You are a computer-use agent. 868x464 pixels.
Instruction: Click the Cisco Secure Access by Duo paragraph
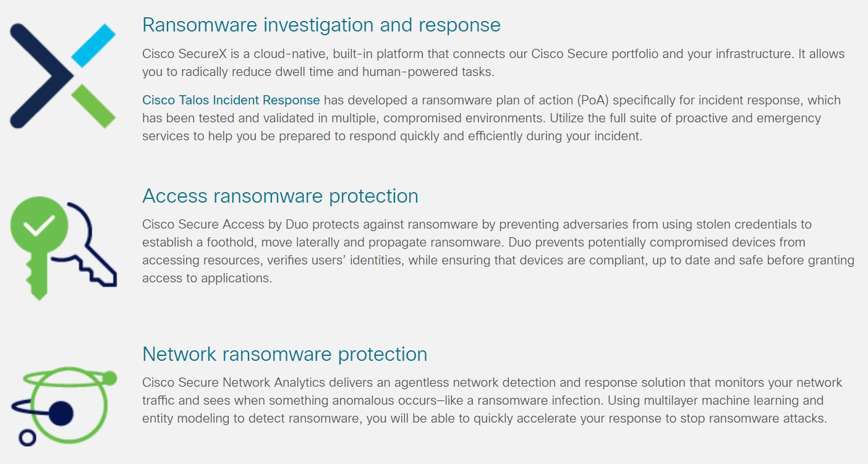pyautogui.click(x=498, y=251)
